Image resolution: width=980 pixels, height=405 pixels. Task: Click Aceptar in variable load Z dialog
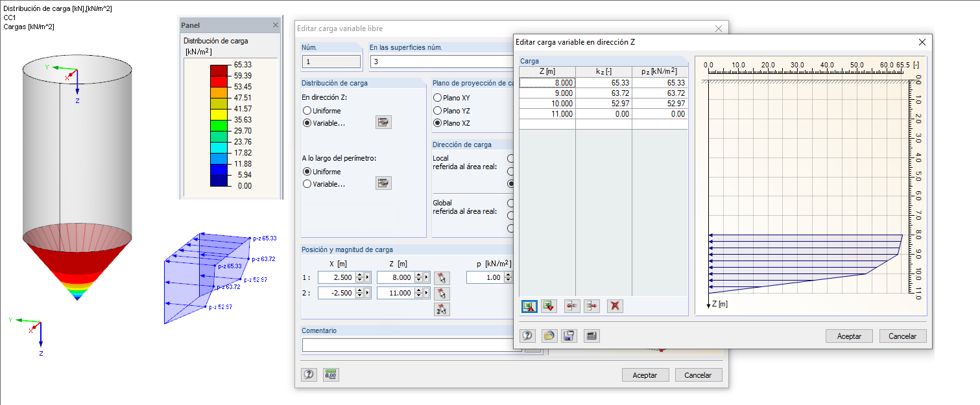[x=849, y=336]
